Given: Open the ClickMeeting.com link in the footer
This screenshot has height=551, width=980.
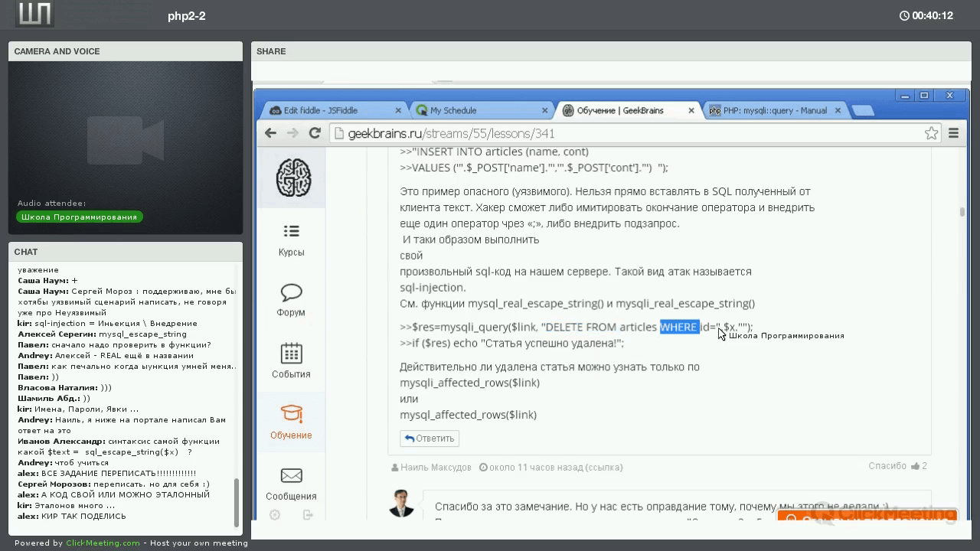Looking at the screenshot, I should click(x=103, y=543).
